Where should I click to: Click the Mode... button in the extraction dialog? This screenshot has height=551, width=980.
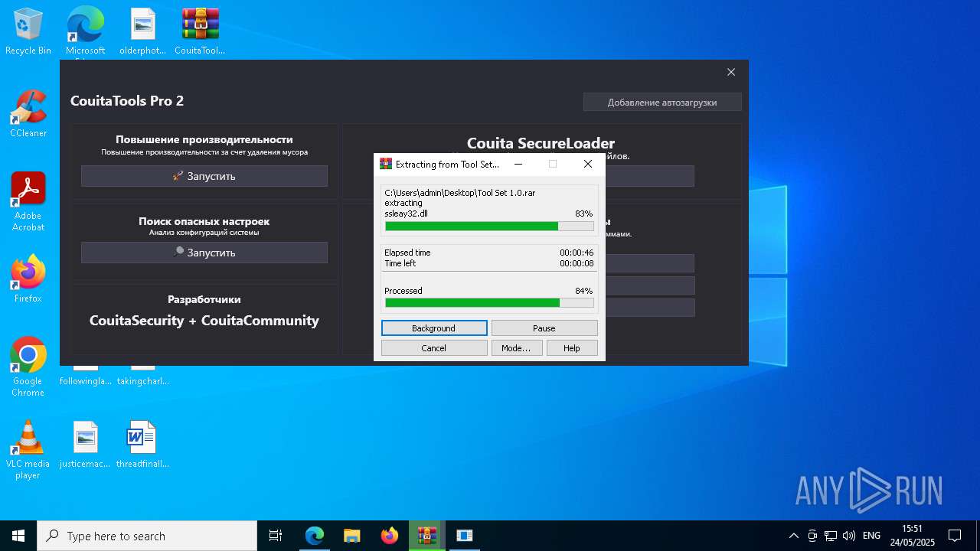[x=516, y=347]
